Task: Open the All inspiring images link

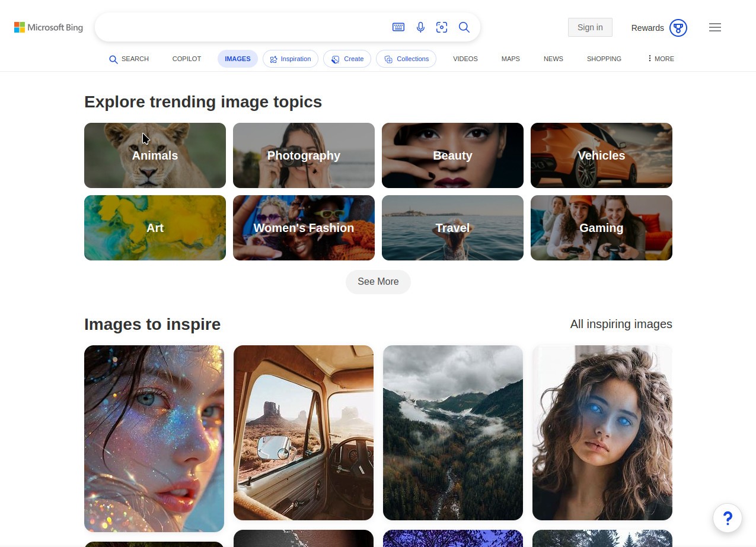Action: pyautogui.click(x=621, y=324)
